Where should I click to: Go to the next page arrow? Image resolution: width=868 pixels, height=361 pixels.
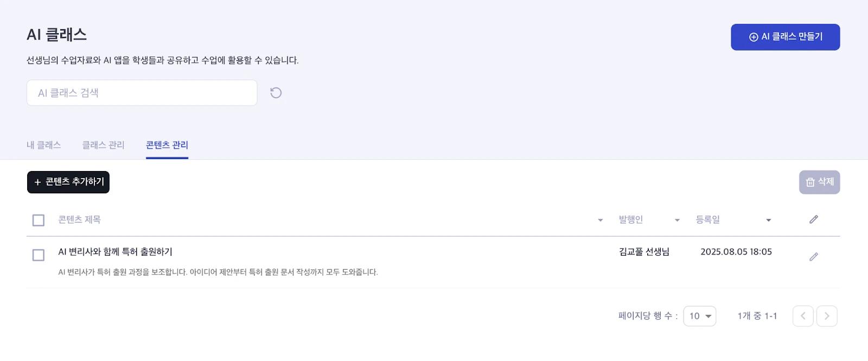tap(827, 316)
